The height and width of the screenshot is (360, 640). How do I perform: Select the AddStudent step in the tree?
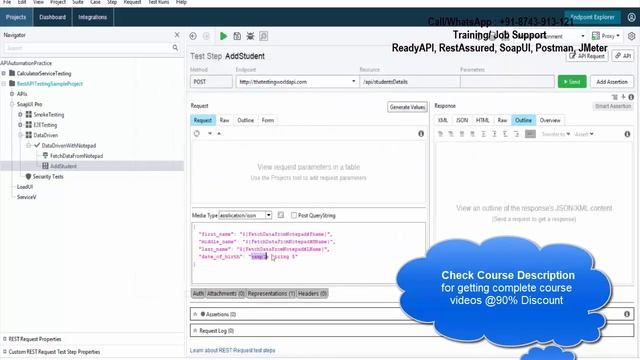[63, 166]
